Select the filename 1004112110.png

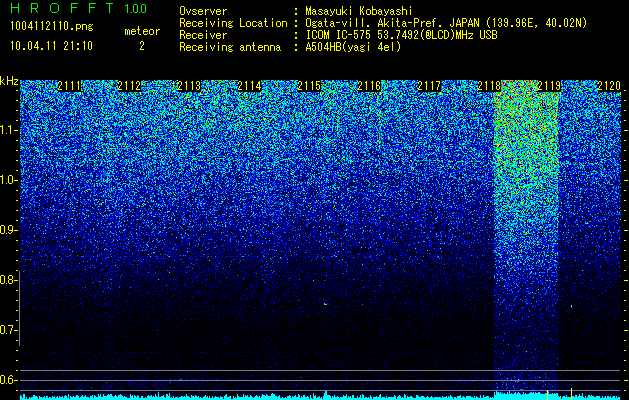[x=52, y=27]
